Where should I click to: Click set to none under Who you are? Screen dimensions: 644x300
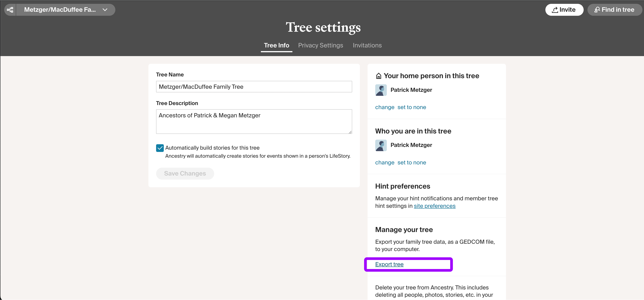(x=412, y=162)
